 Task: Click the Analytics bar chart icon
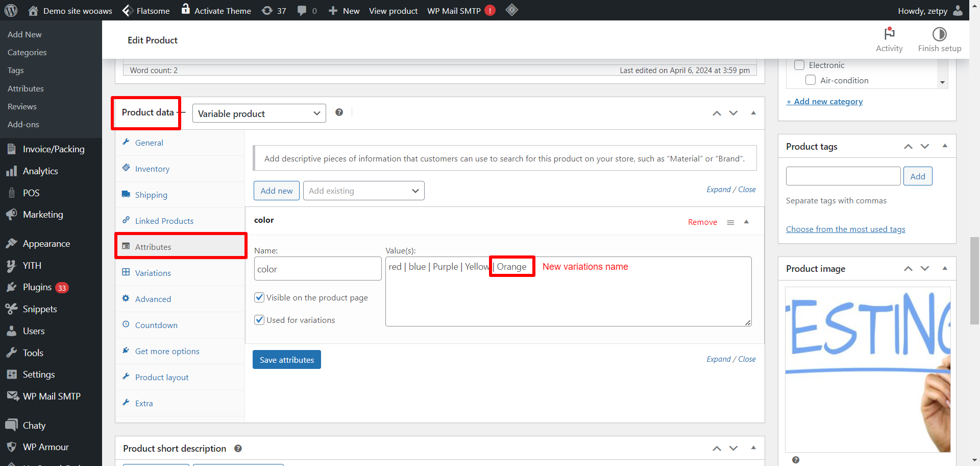[12, 171]
